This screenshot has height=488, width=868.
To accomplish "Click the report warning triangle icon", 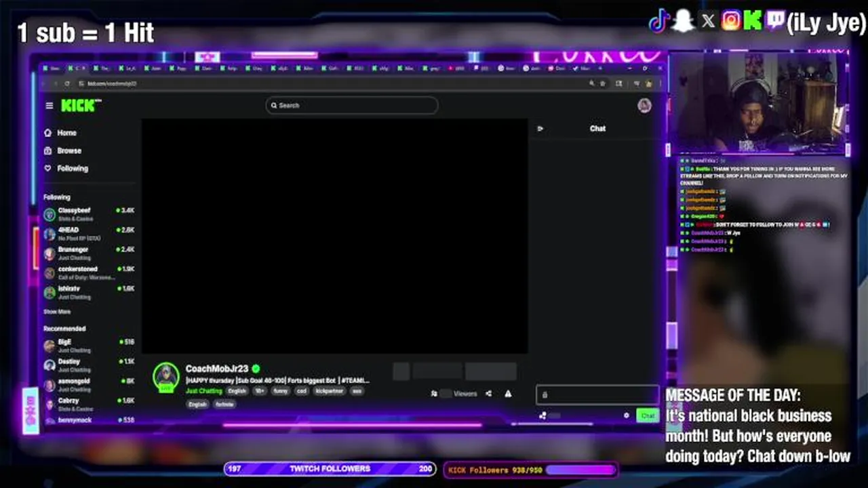I will tap(508, 394).
